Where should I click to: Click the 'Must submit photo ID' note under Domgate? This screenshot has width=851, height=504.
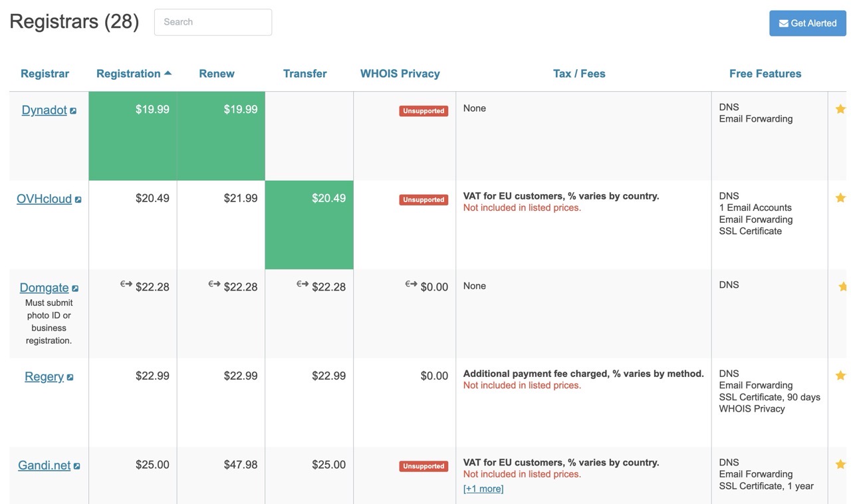pos(49,322)
